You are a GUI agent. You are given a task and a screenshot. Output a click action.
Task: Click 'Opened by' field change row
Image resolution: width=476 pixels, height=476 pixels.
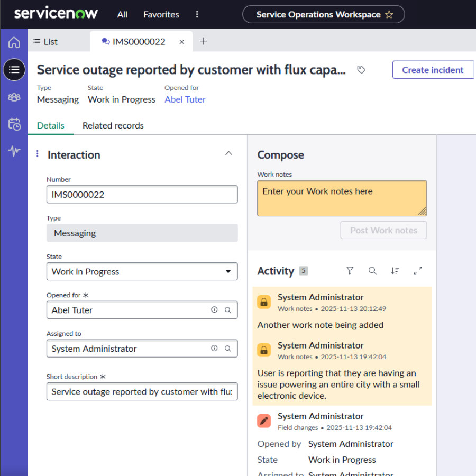tap(325, 444)
